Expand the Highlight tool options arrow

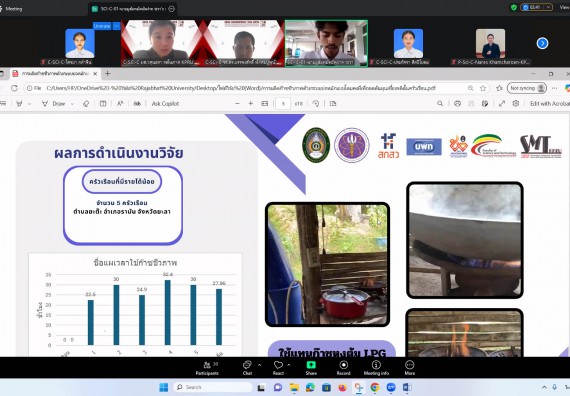(x=29, y=104)
